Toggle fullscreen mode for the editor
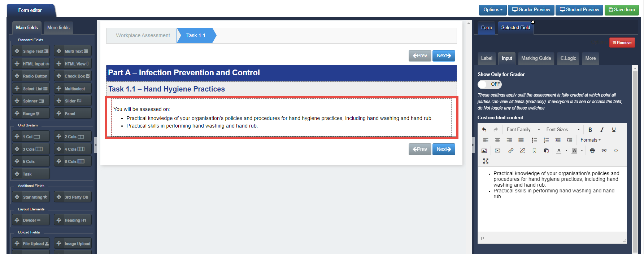 tap(486, 161)
